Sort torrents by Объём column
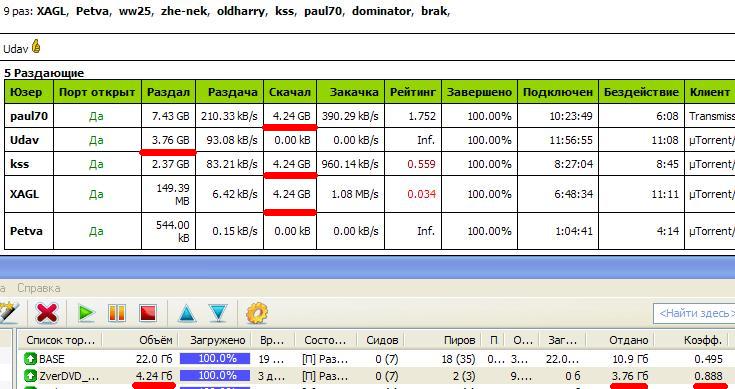735x389 pixels. pyautogui.click(x=156, y=340)
